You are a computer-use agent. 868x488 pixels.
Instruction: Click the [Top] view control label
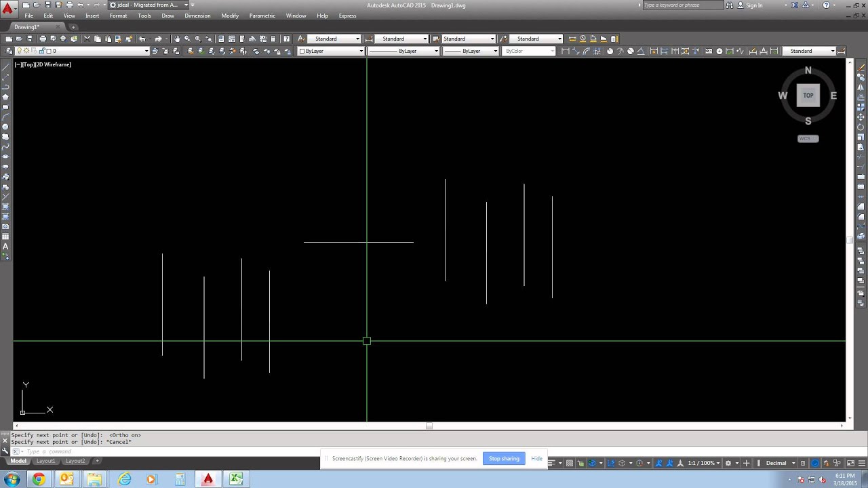pyautogui.click(x=30, y=64)
